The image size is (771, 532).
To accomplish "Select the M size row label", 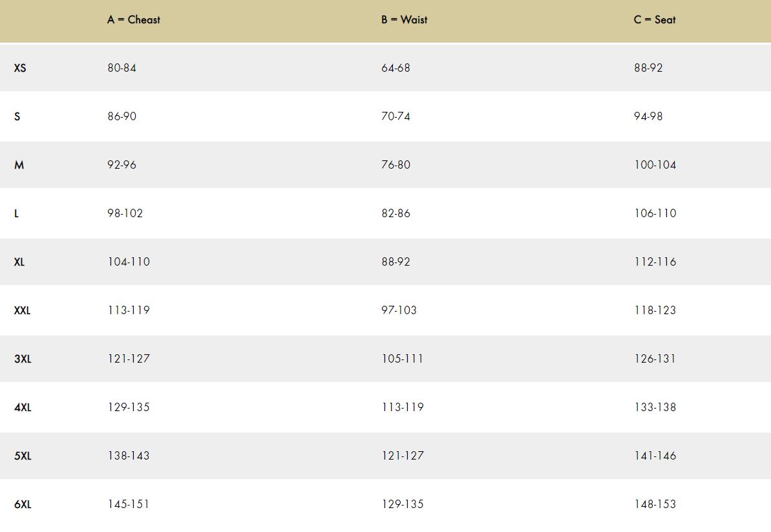I will (19, 165).
